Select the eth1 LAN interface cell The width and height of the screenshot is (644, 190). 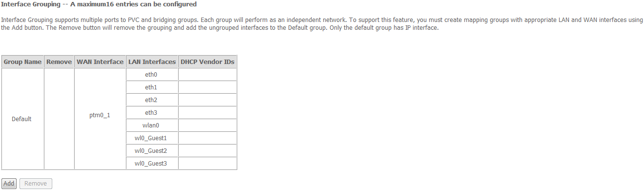click(152, 87)
